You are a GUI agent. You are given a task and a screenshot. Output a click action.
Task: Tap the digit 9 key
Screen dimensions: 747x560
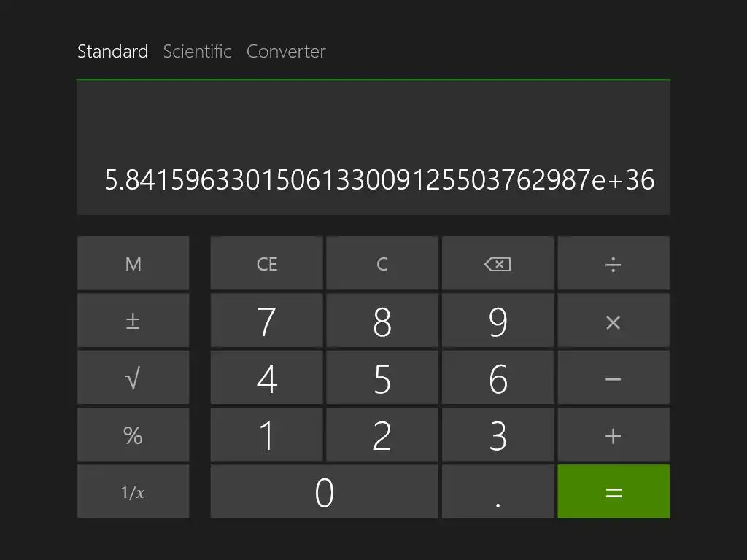click(x=498, y=321)
